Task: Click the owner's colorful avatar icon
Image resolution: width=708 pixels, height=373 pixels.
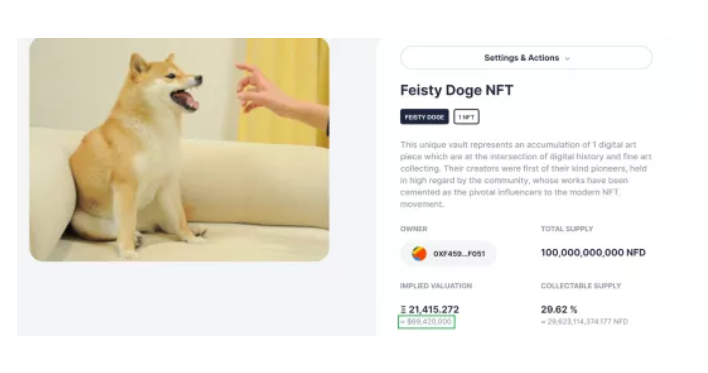Action: [x=419, y=253]
